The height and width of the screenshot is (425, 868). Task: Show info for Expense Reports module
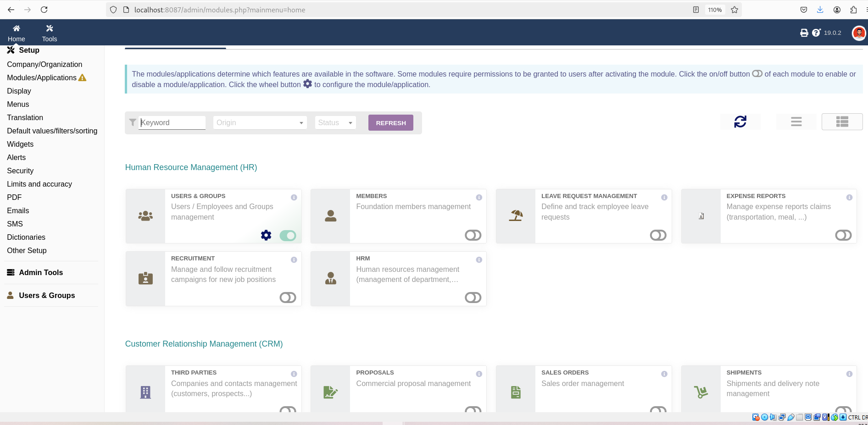(849, 197)
